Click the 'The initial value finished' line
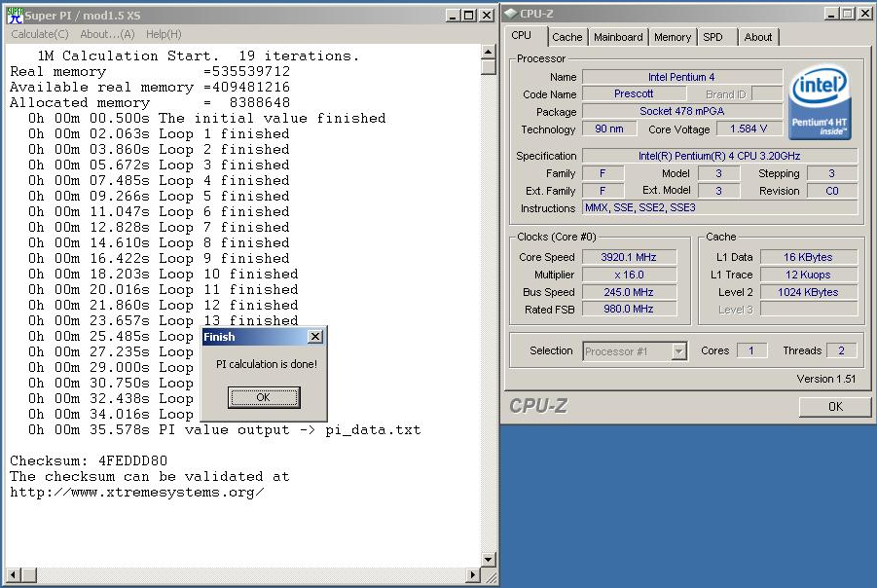Viewport: 877px width, 588px height. [x=207, y=118]
